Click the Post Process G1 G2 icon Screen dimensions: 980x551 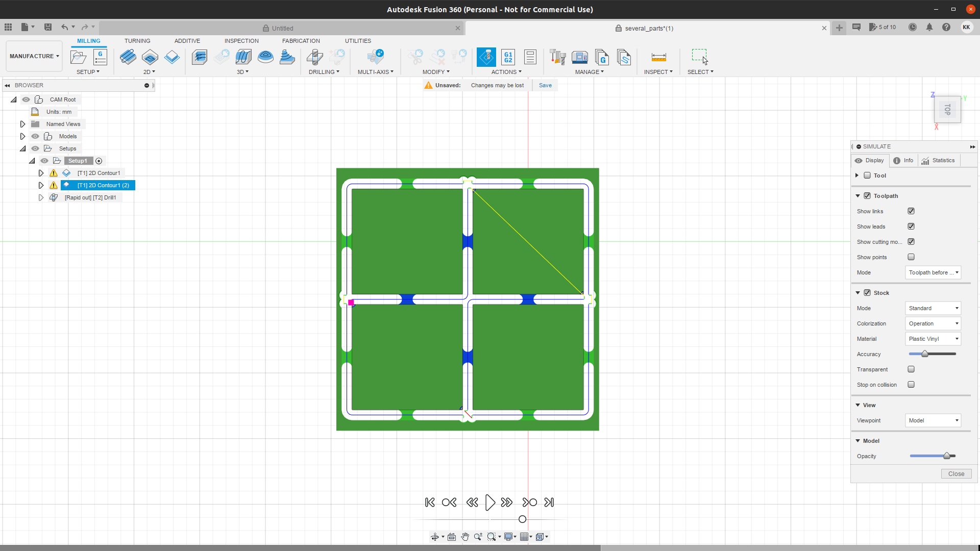508,57
